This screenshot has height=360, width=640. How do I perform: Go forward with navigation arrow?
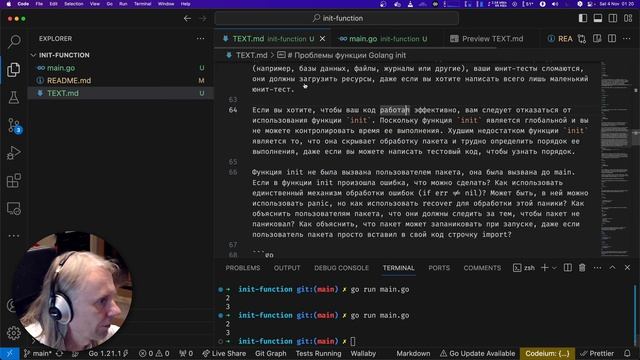click(x=202, y=18)
